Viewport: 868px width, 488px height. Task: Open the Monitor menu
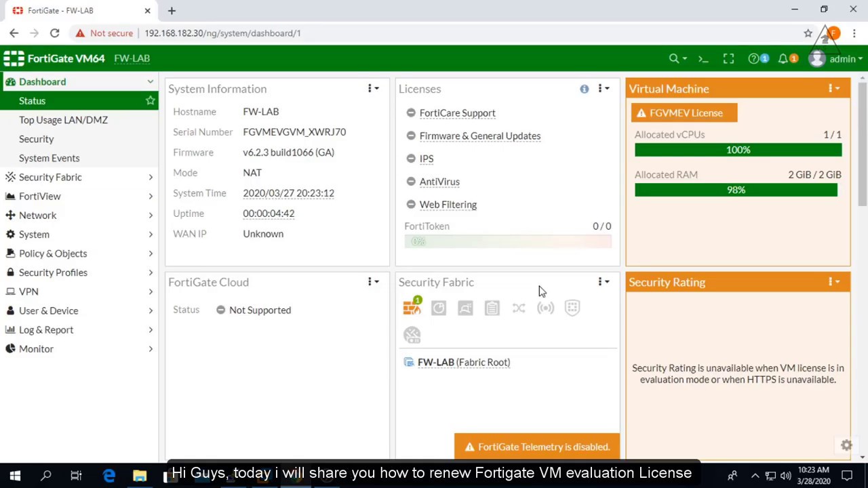[79, 348]
